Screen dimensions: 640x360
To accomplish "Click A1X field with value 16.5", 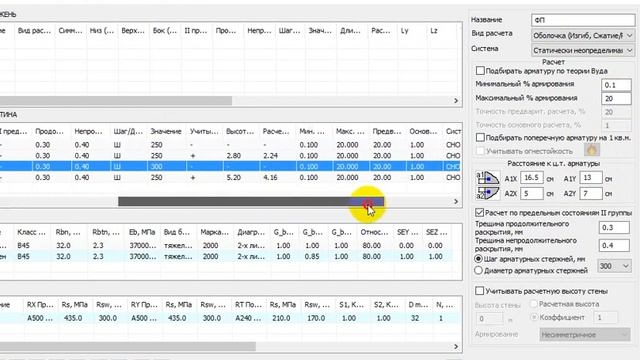I will (532, 178).
